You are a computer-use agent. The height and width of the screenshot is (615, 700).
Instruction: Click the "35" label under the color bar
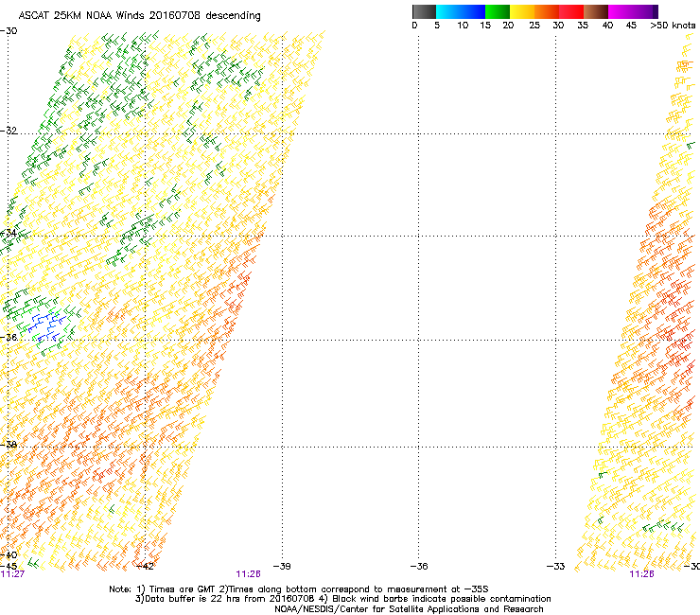583,26
